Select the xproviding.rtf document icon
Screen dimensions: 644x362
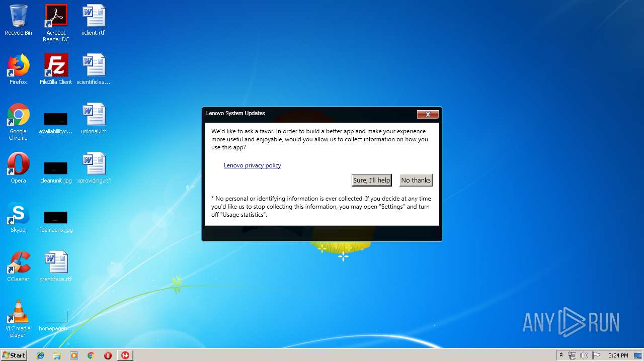[x=94, y=168]
